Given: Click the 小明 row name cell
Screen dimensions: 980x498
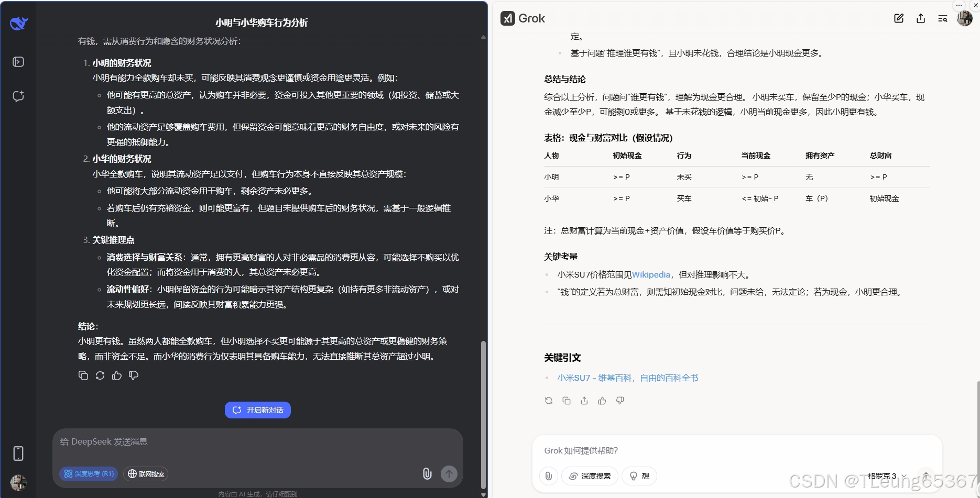Looking at the screenshot, I should click(552, 177).
